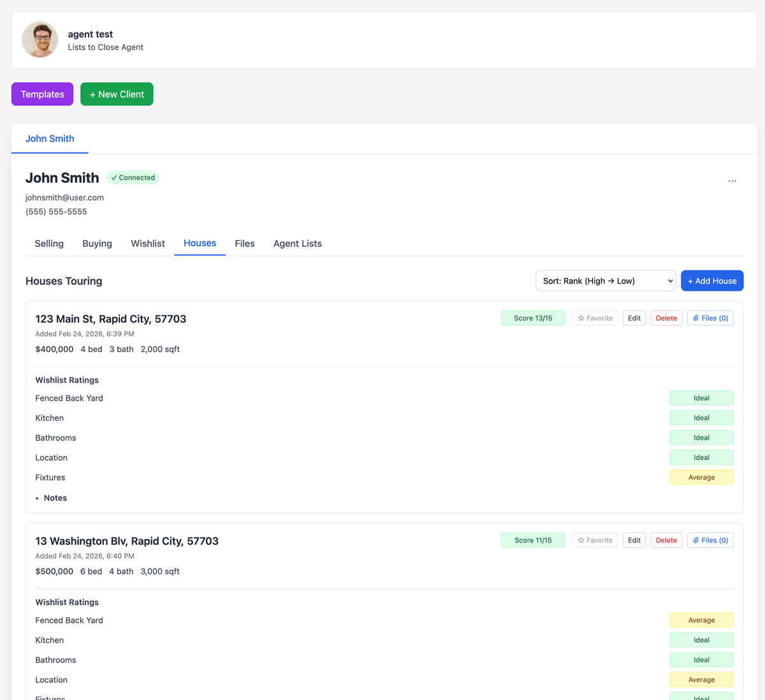Switch to the Wishlist tab
This screenshot has width=765, height=700.
148,244
